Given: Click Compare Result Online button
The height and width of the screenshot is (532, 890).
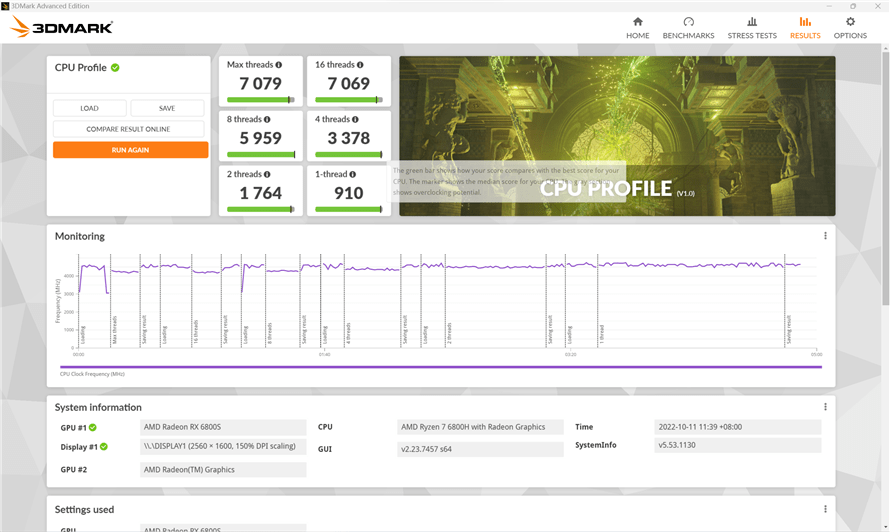Looking at the screenshot, I should (x=128, y=129).
